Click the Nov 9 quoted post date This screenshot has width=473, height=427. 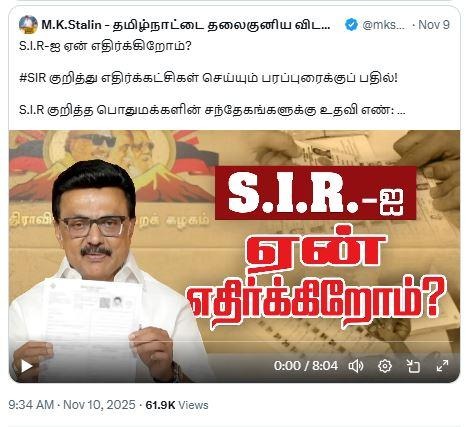pos(434,25)
